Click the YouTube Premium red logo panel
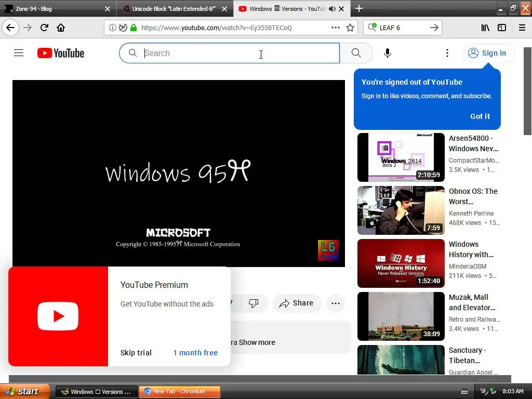Image resolution: width=532 pixels, height=399 pixels. [x=58, y=316]
